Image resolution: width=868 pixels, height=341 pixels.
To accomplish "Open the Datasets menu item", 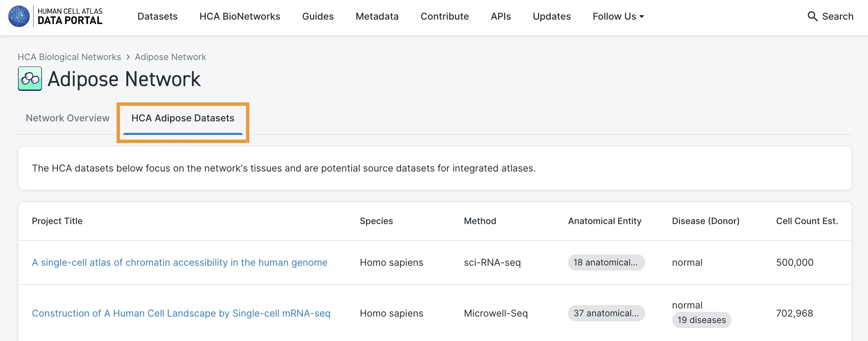I will click(x=157, y=16).
